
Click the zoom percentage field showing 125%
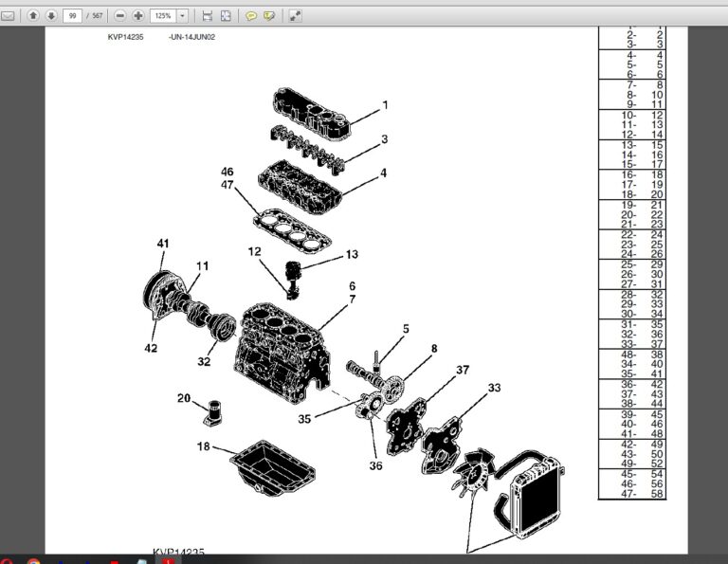[x=163, y=16]
